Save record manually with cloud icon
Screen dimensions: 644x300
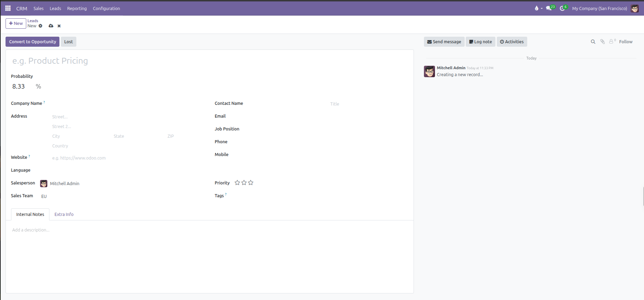[x=51, y=26]
